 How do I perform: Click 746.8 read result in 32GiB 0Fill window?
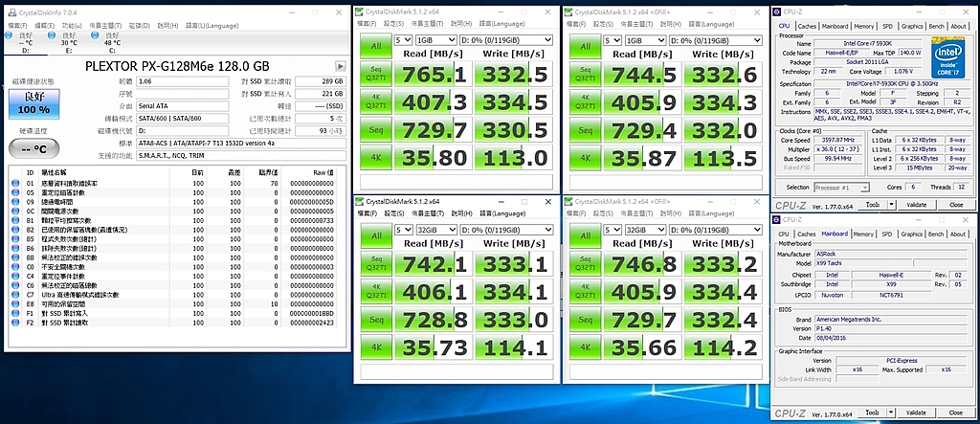[x=644, y=264]
